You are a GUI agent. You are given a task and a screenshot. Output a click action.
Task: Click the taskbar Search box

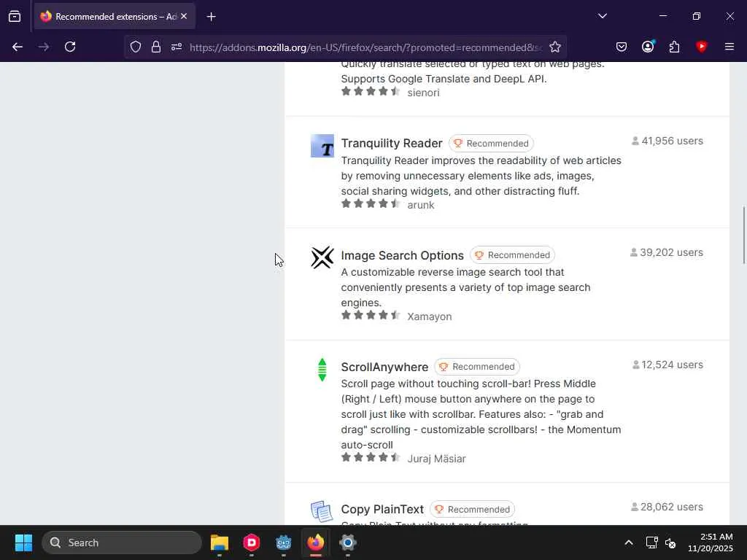[x=122, y=542]
